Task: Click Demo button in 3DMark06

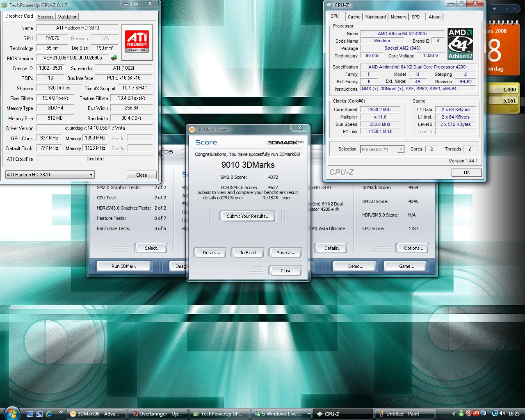Action: pyautogui.click(x=356, y=266)
